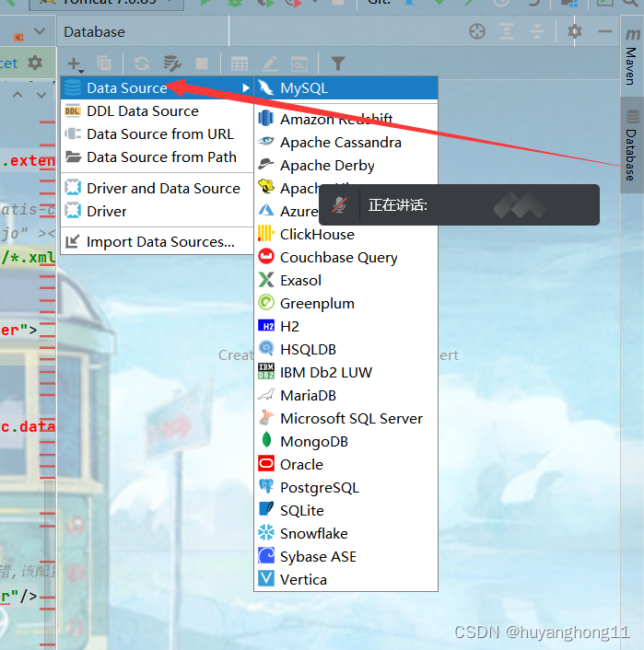Select Microsoft SQL Server data source
Viewport: 644px width, 650px height.
(x=346, y=419)
